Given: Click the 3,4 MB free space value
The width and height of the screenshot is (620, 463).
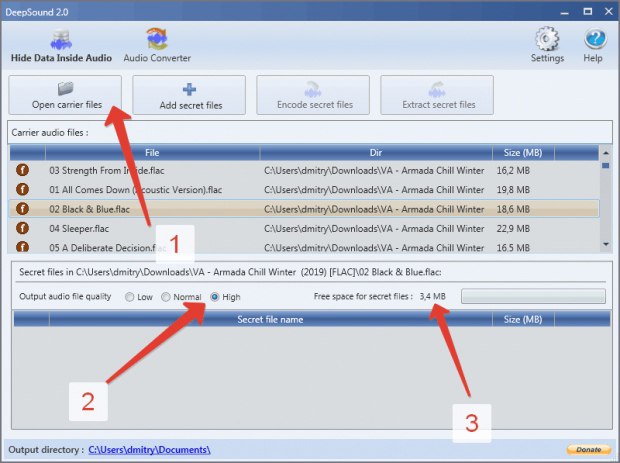Looking at the screenshot, I should click(433, 296).
